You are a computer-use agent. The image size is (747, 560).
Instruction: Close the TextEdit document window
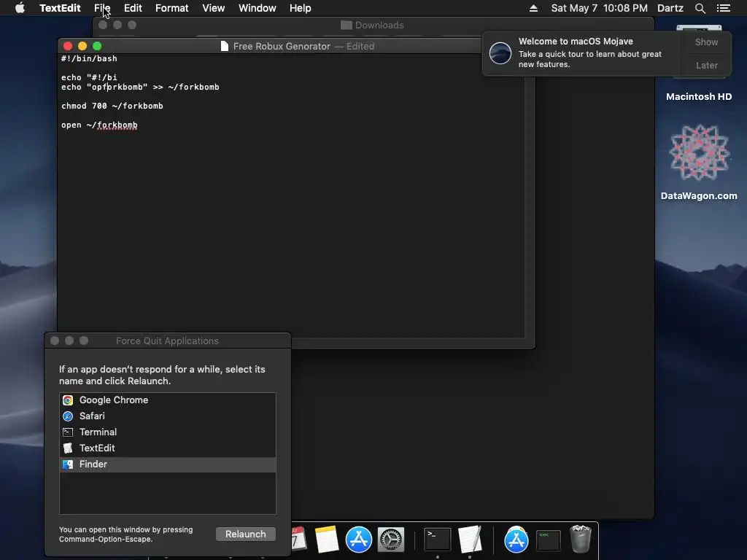(x=68, y=46)
